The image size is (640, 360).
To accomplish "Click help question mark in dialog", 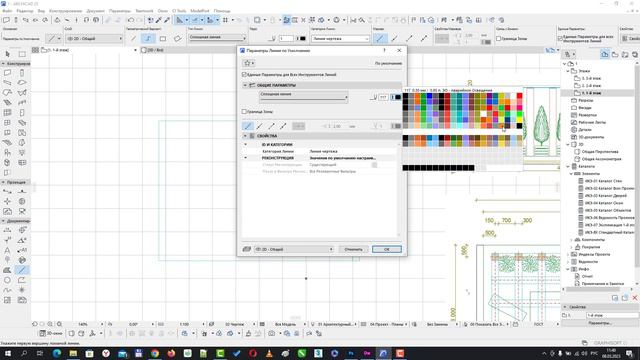I will pyautogui.click(x=384, y=50).
